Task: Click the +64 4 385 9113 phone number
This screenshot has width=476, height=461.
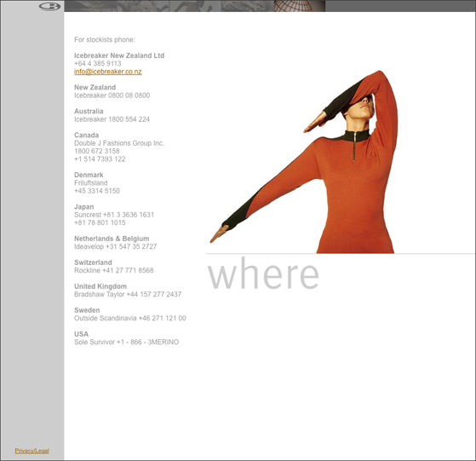Action: pyautogui.click(x=97, y=63)
